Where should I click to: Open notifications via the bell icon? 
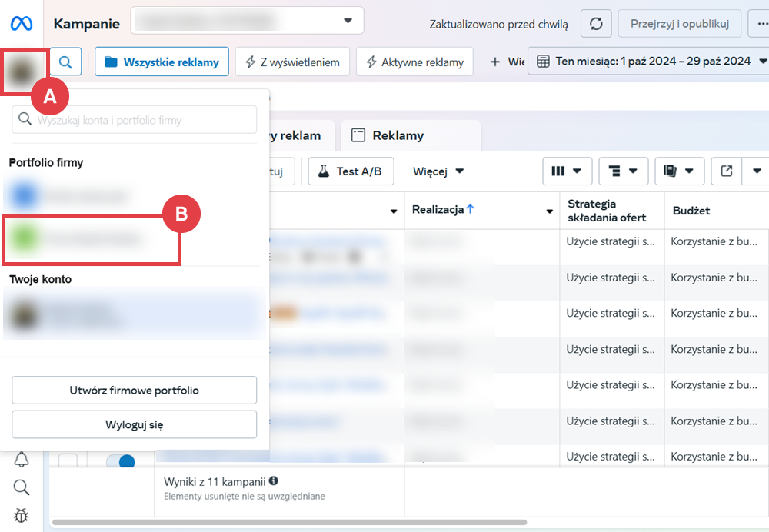(x=22, y=460)
